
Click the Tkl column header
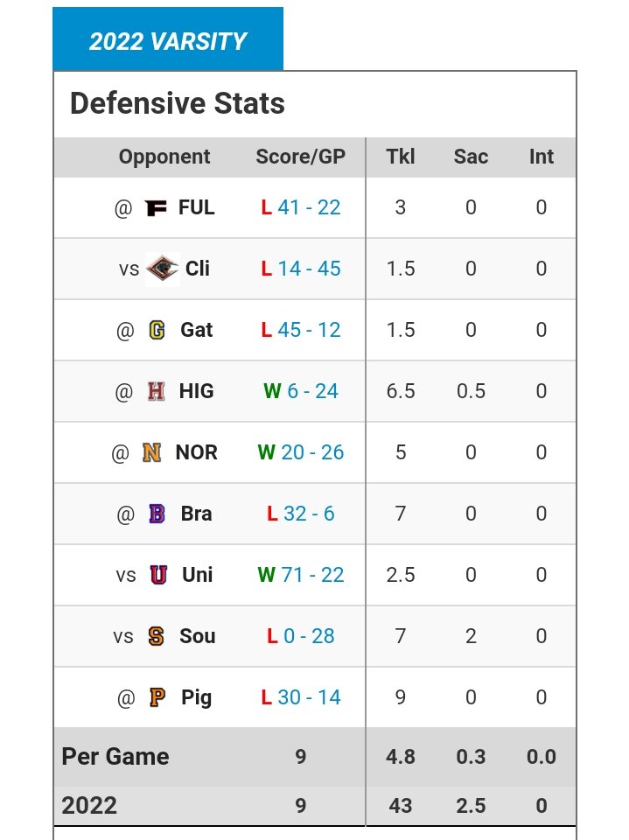tap(400, 157)
